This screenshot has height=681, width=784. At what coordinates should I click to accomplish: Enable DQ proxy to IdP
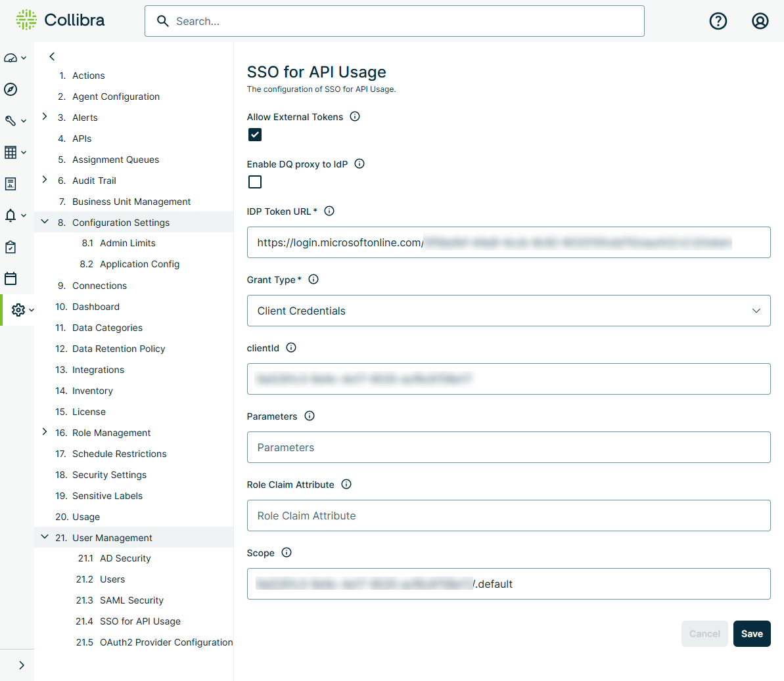[254, 182]
